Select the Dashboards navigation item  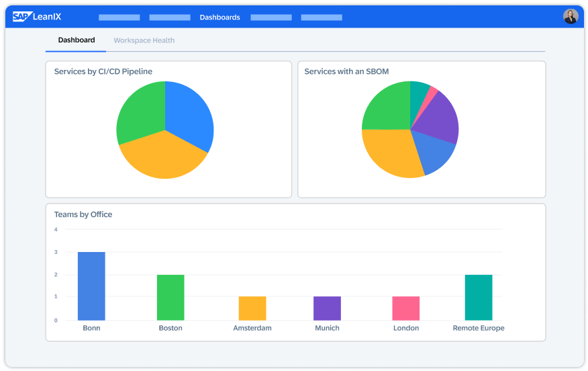coord(219,17)
